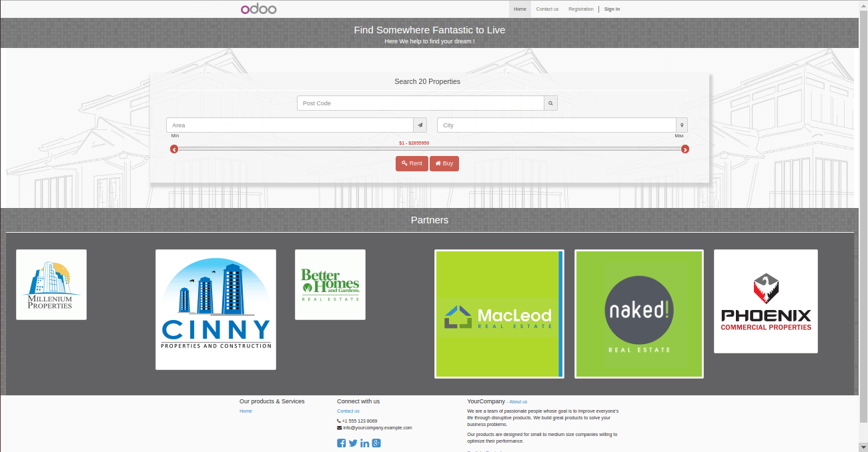Click the price slider minimum handle
The image size is (868, 452).
click(174, 149)
